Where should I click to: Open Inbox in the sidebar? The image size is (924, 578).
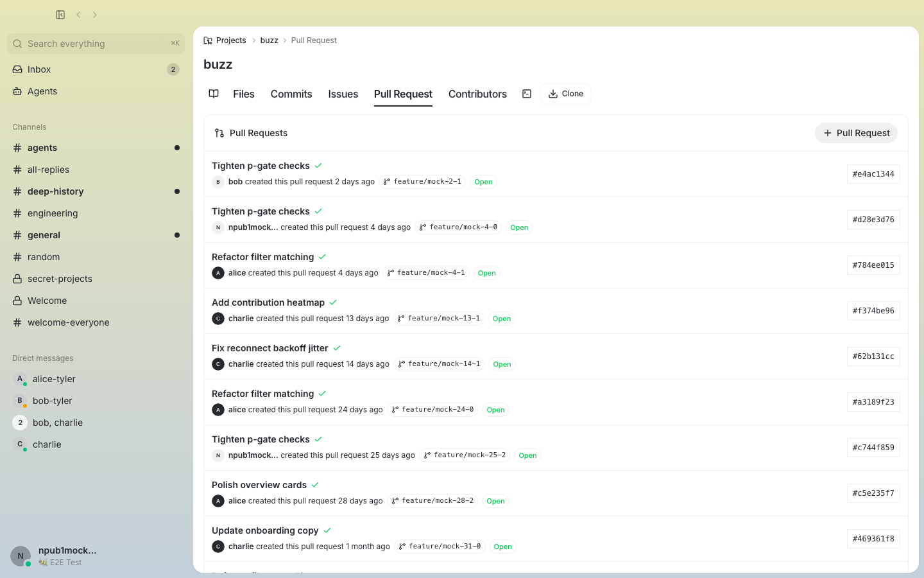coord(96,69)
